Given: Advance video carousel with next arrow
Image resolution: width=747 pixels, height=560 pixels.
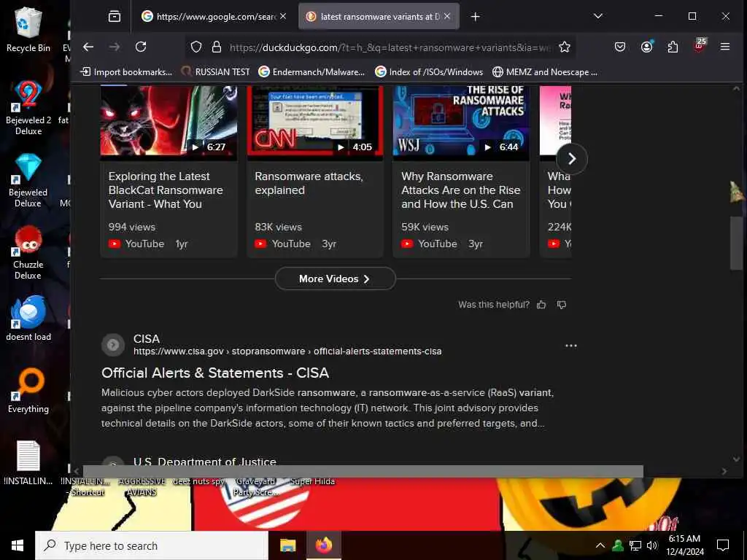Looking at the screenshot, I should [x=572, y=158].
